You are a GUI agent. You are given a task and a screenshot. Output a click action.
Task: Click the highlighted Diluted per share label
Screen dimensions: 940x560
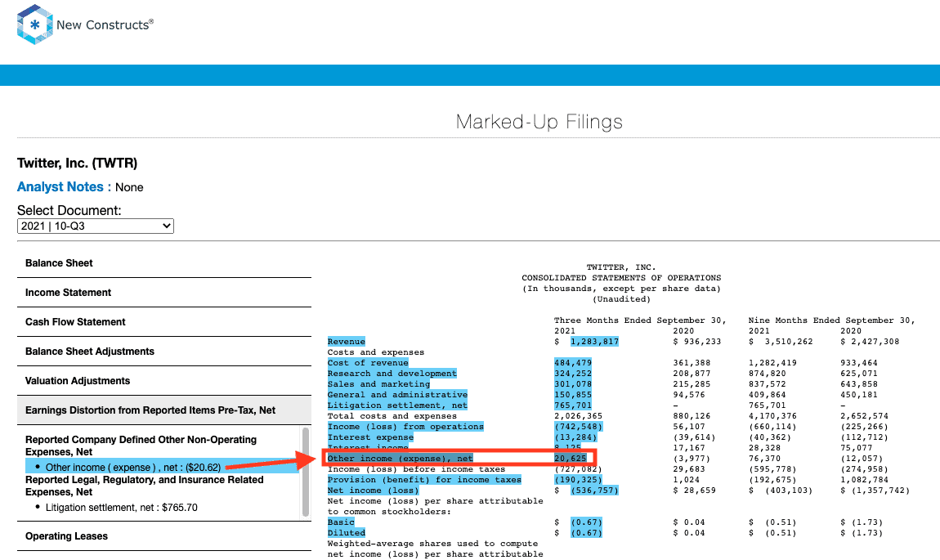346,534
